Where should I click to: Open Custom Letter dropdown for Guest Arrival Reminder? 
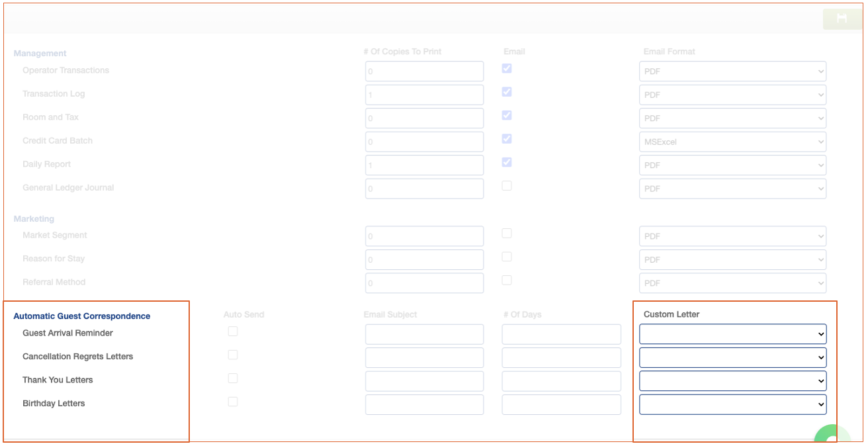[732, 334]
